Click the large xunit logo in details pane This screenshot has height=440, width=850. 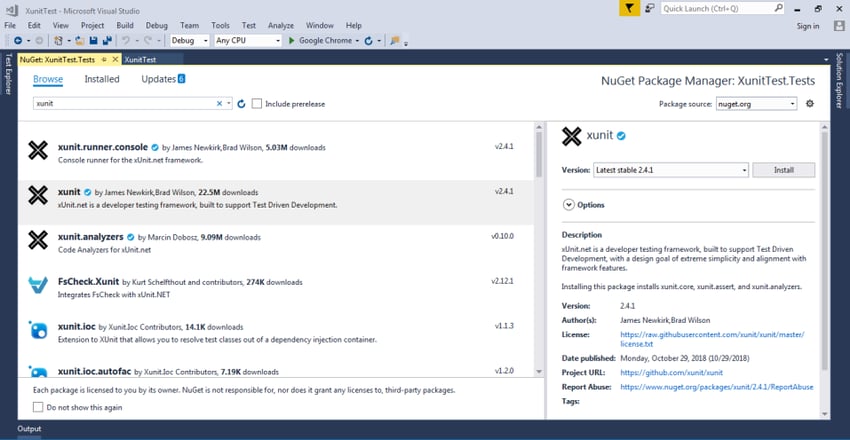pos(571,137)
